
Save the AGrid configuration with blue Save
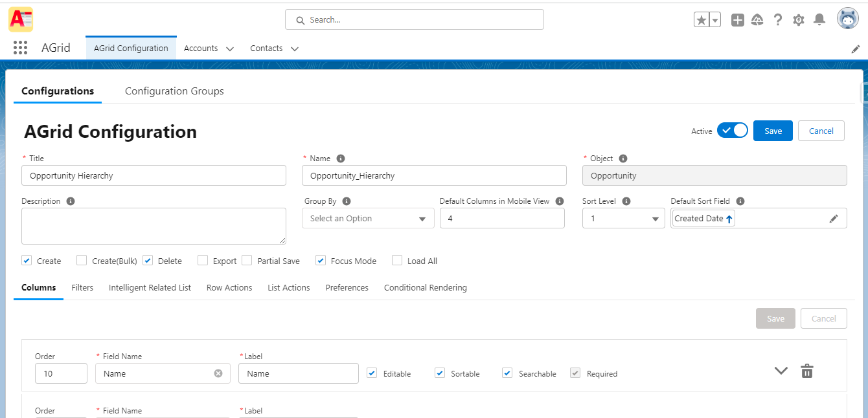click(x=773, y=131)
